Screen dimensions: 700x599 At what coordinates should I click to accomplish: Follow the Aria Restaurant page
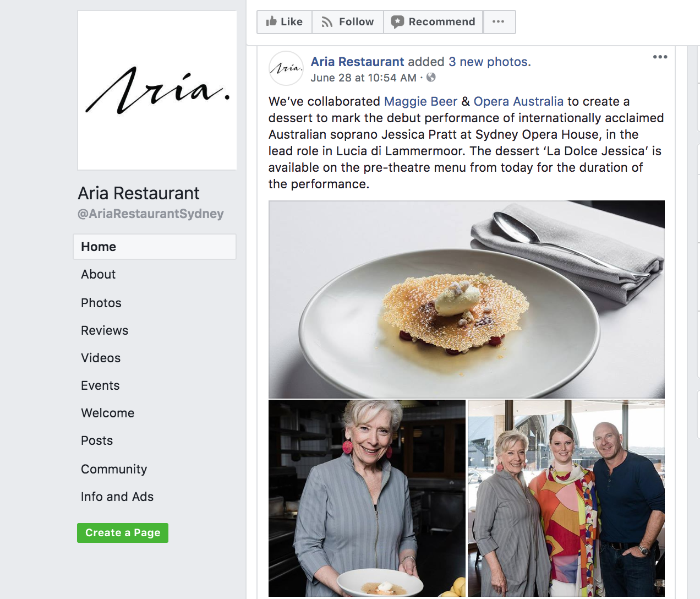click(348, 22)
